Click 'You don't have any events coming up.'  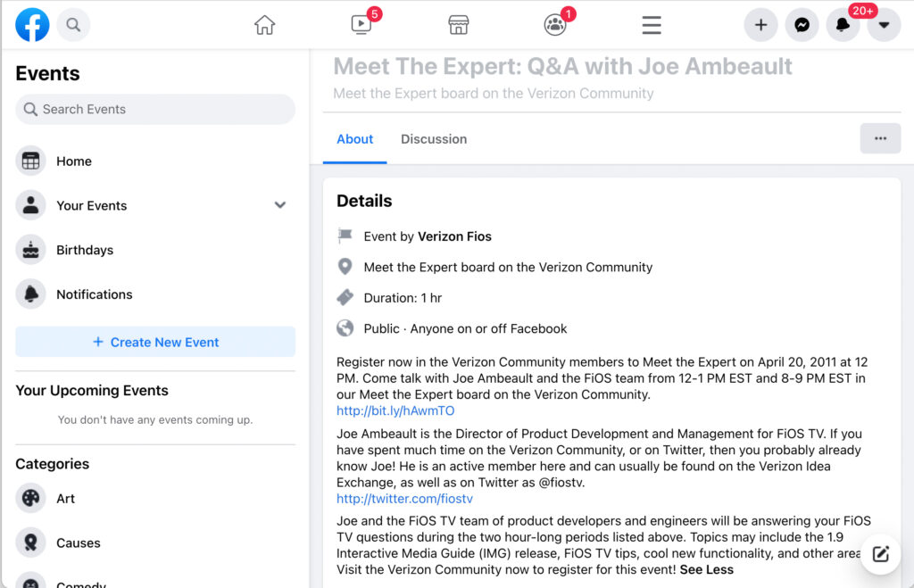click(x=155, y=419)
